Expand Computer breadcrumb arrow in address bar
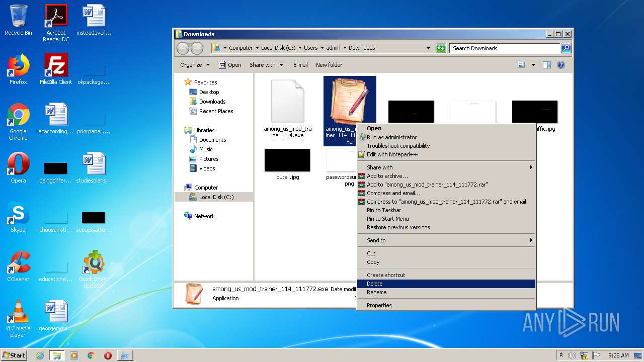This screenshot has height=362, width=644. (257, 48)
